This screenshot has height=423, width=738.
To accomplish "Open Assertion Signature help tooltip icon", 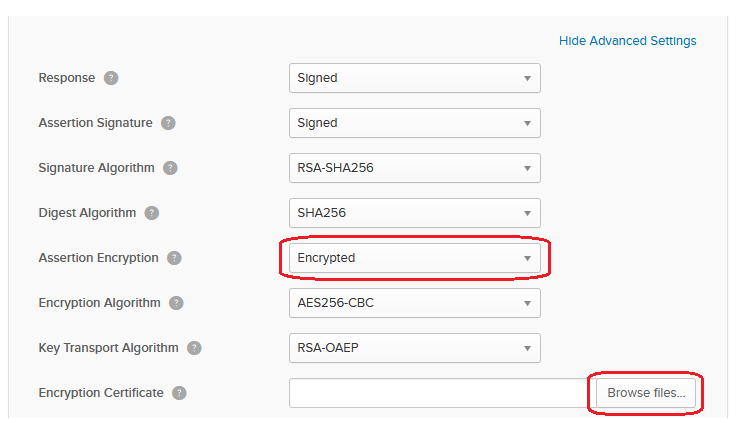I will [168, 123].
